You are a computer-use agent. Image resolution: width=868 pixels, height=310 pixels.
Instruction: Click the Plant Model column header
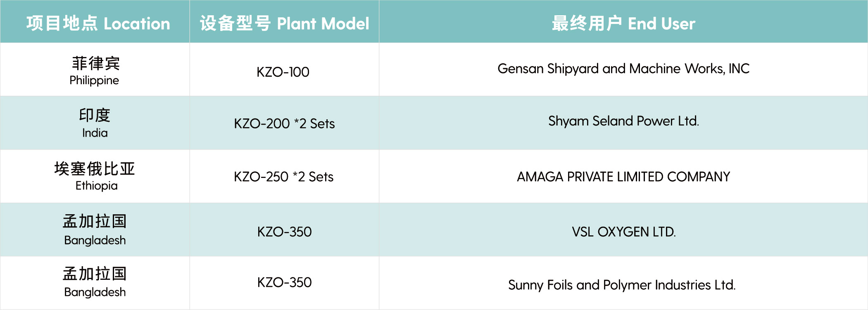point(284,21)
